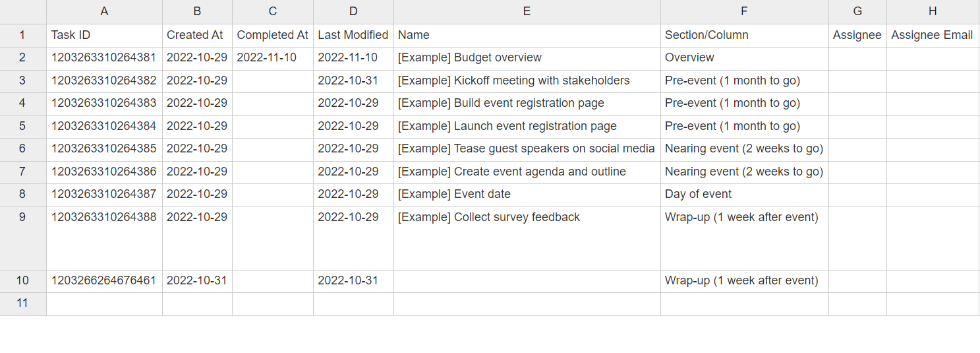The width and height of the screenshot is (980, 353).
Task: Select the select-all corner box
Action: tap(22, 11)
